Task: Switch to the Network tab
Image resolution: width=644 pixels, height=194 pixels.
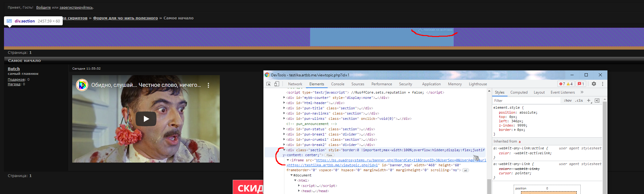Action: tap(295, 84)
